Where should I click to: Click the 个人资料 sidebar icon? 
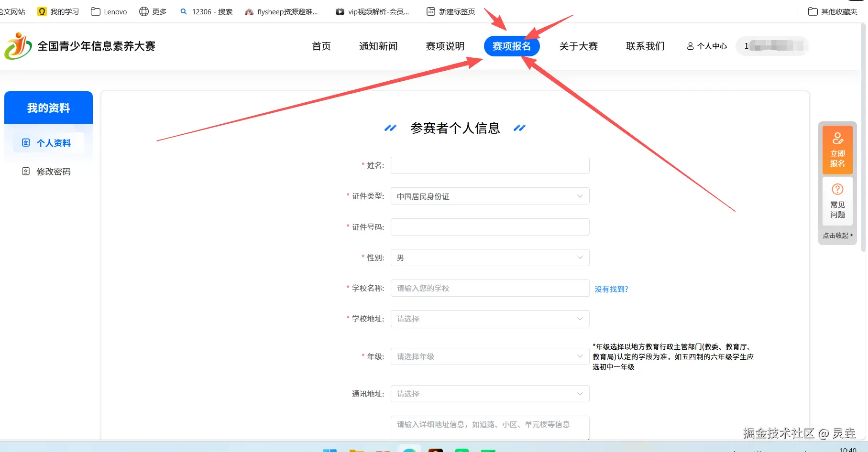(26, 143)
